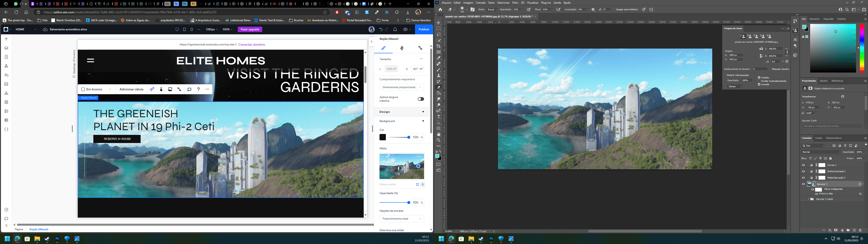This screenshot has height=244, width=868.
Task: Expand the Agrupar 3 copiar group
Action: [x=808, y=199]
